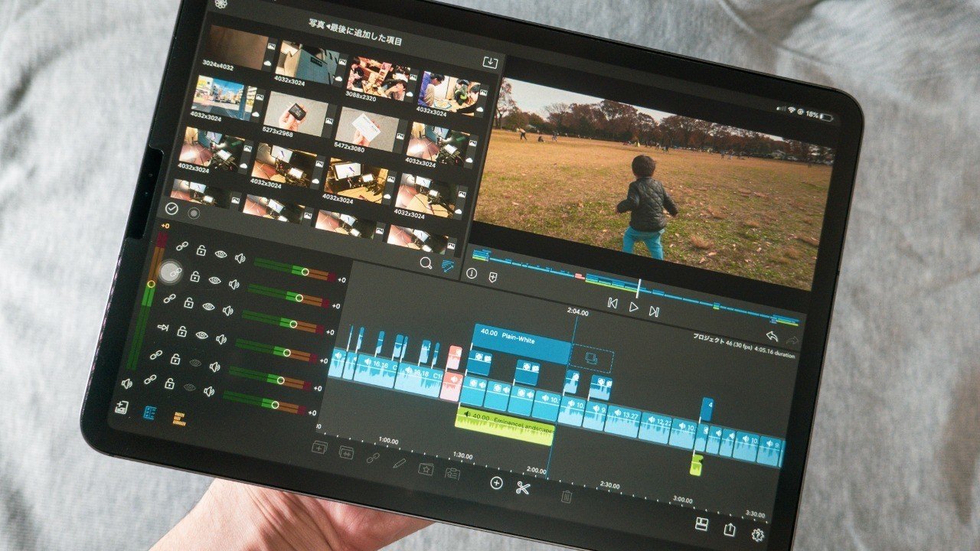This screenshot has width=980, height=551.
Task: Show the fifth track with dimmed eye
Action: [x=195, y=362]
